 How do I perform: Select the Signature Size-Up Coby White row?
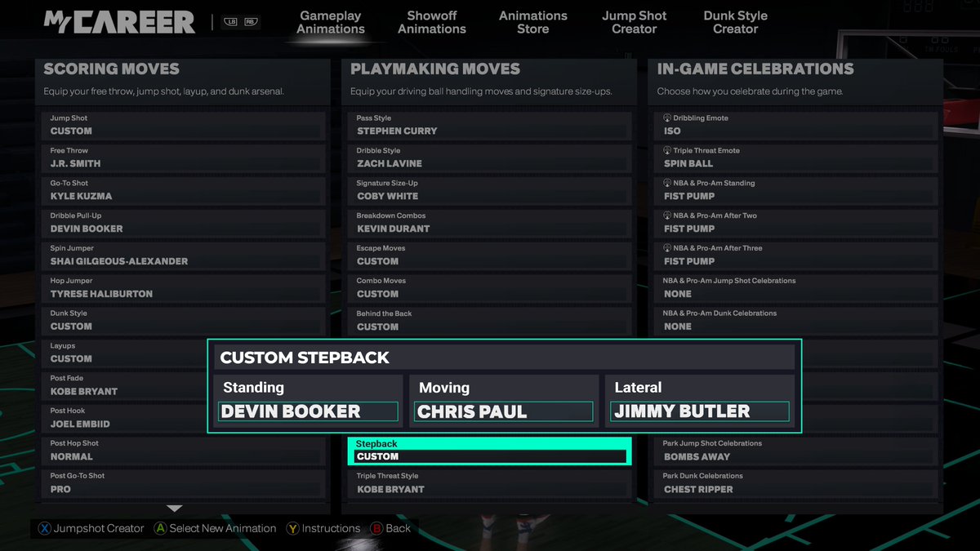click(x=491, y=190)
